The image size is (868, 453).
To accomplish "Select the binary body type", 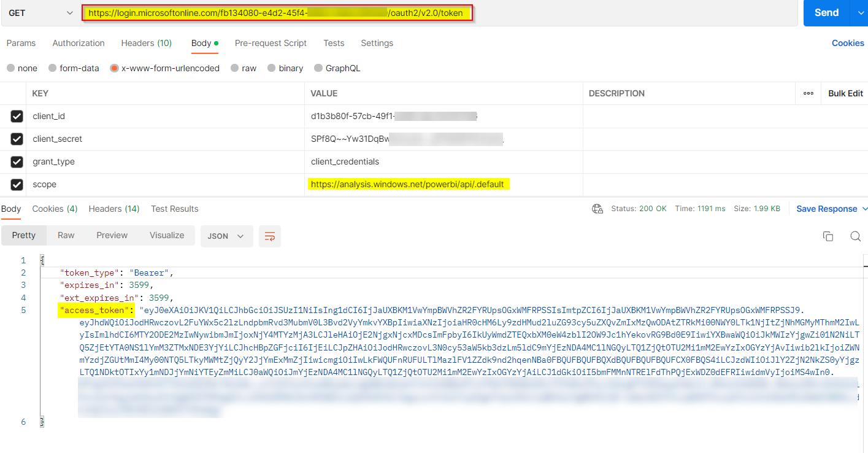I will [285, 68].
